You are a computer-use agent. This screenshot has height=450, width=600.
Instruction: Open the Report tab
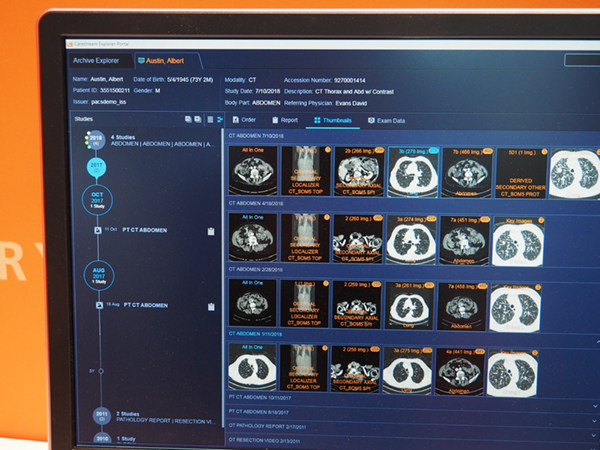coord(284,120)
